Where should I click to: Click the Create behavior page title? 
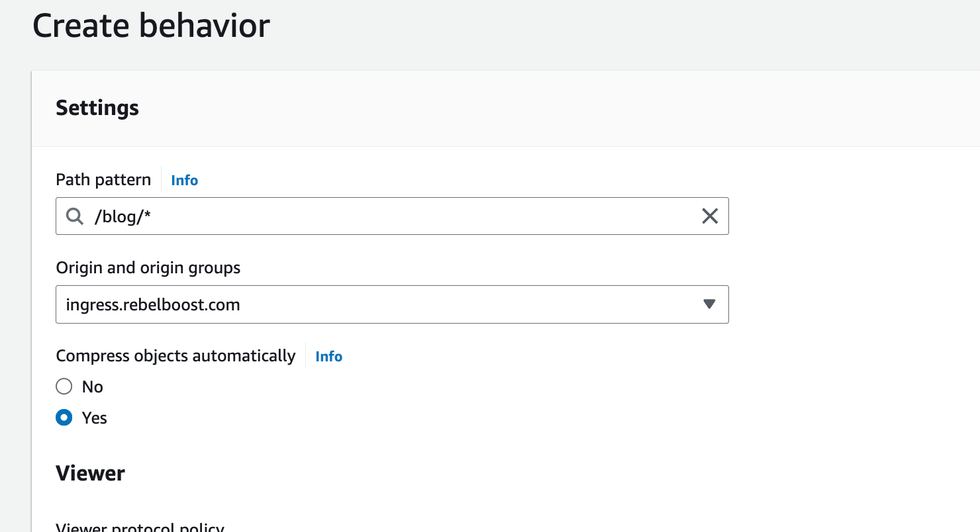[x=151, y=25]
